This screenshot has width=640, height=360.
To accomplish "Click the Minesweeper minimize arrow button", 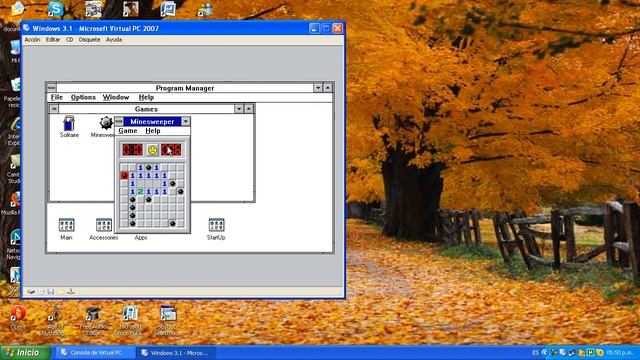I will [186, 122].
